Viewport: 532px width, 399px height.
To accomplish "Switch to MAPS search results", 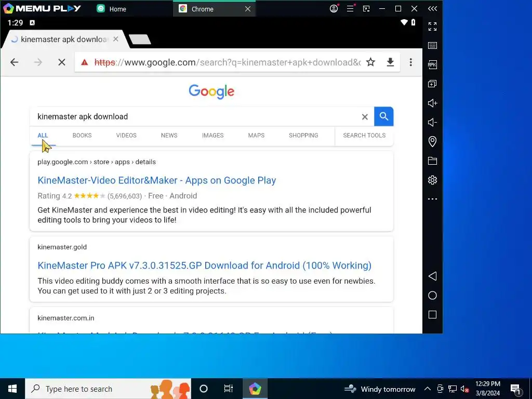I will pyautogui.click(x=256, y=136).
